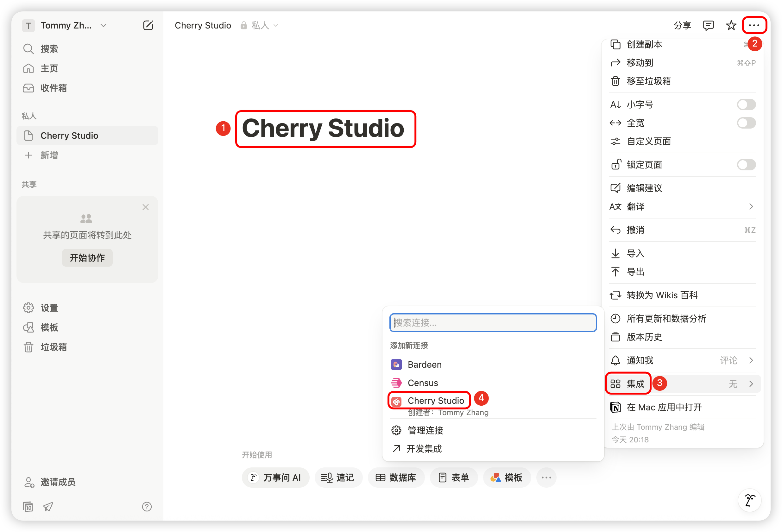Click 分享 share in top bar
782x532 pixels.
coord(682,26)
